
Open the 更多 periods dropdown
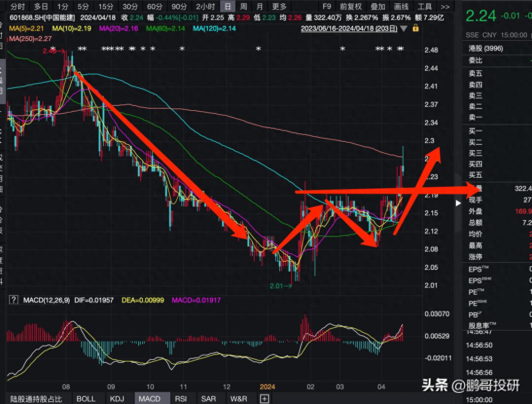coord(279,7)
